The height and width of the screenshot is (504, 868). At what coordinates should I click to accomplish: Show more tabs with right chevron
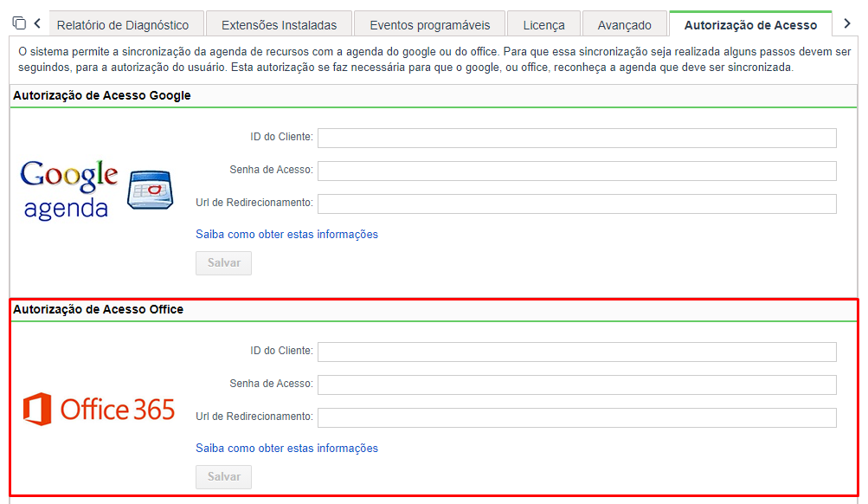847,23
